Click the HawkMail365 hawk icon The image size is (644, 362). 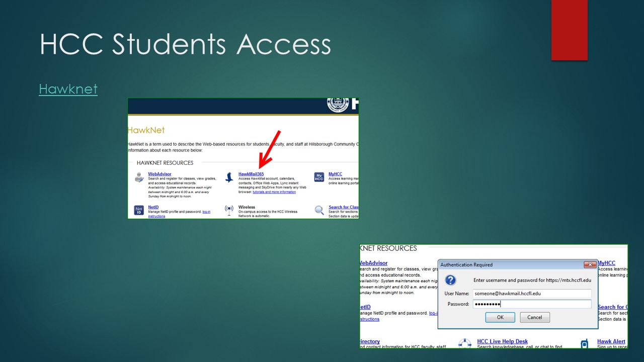229,177
